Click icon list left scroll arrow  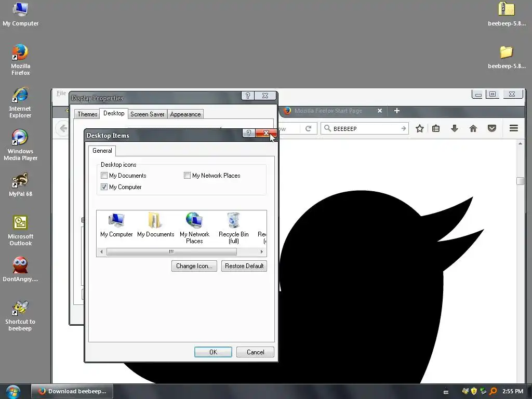pyautogui.click(x=101, y=251)
